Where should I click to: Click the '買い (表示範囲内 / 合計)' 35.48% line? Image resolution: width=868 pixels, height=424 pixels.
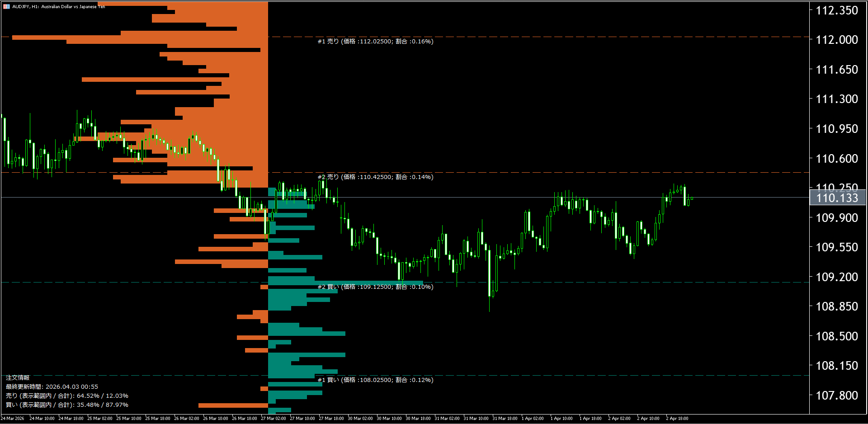pos(67,405)
